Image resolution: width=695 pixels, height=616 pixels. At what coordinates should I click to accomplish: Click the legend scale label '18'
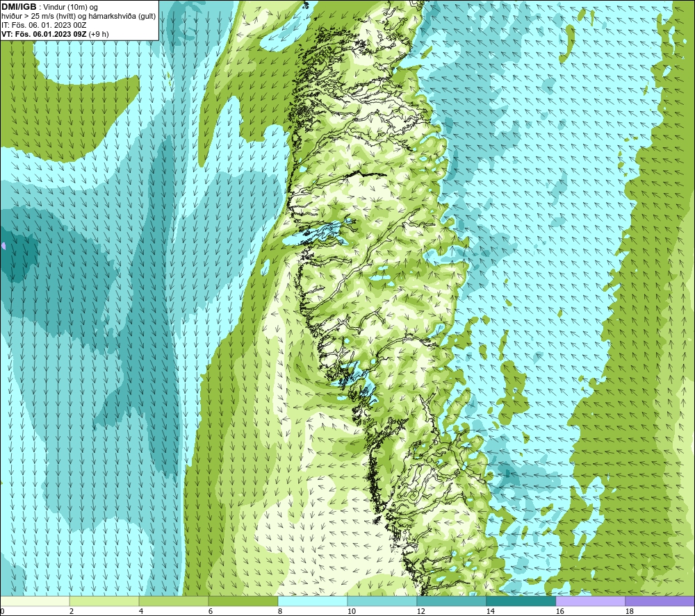click(x=629, y=611)
